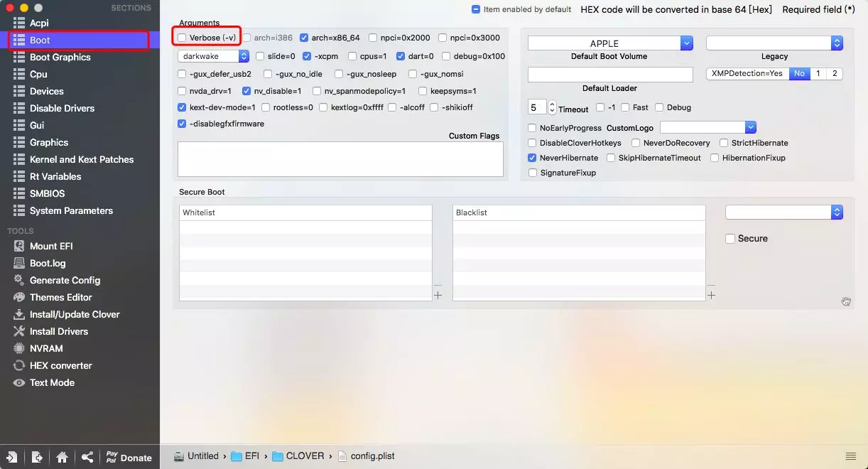Enable the Verbose (-v) checkbox
This screenshot has width=868, height=469.
(183, 38)
